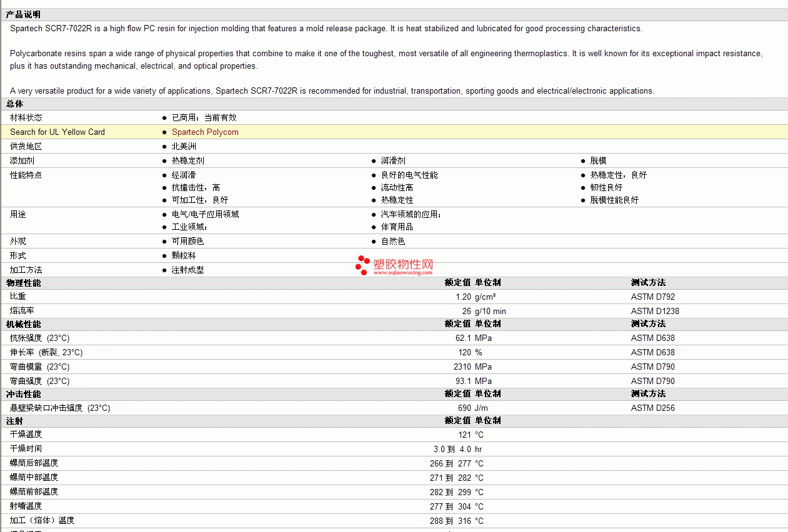
Task: Click the 螺筒后部温度 row label
Action: [34, 463]
